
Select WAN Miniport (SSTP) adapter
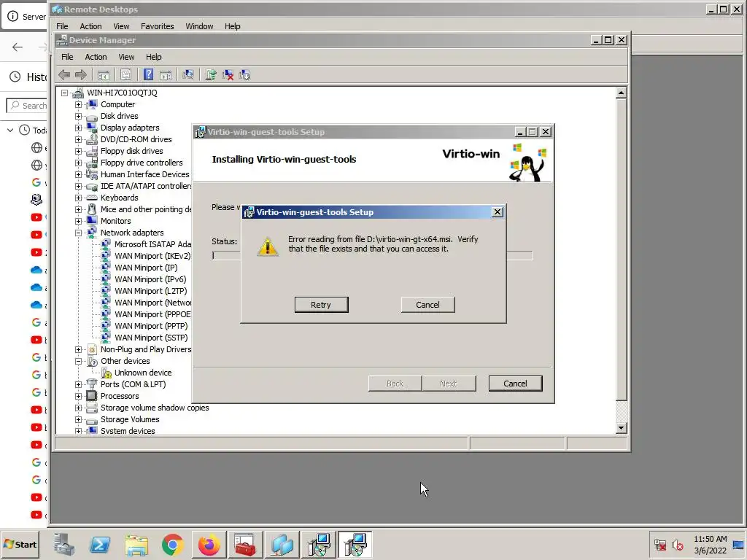[151, 338]
